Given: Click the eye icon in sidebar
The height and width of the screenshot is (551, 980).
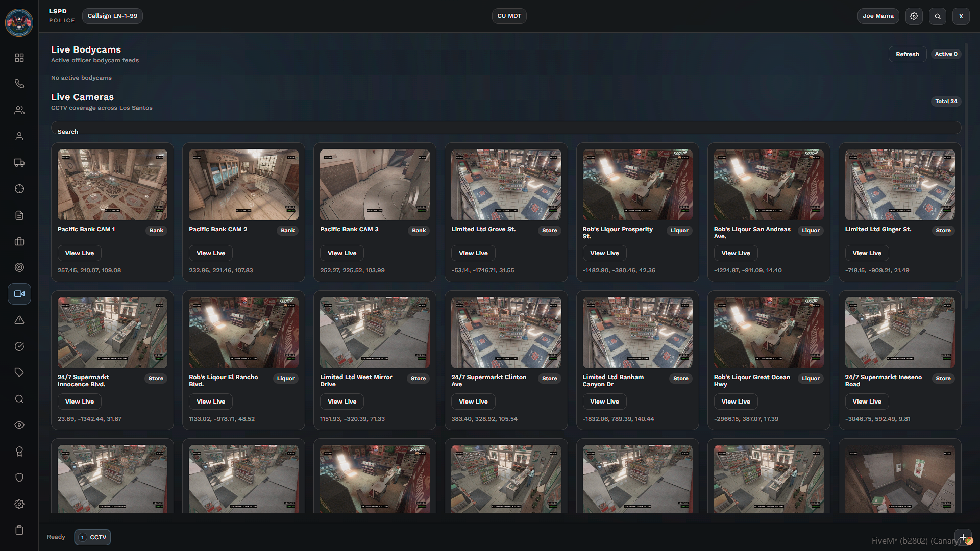Looking at the screenshot, I should coord(19,425).
